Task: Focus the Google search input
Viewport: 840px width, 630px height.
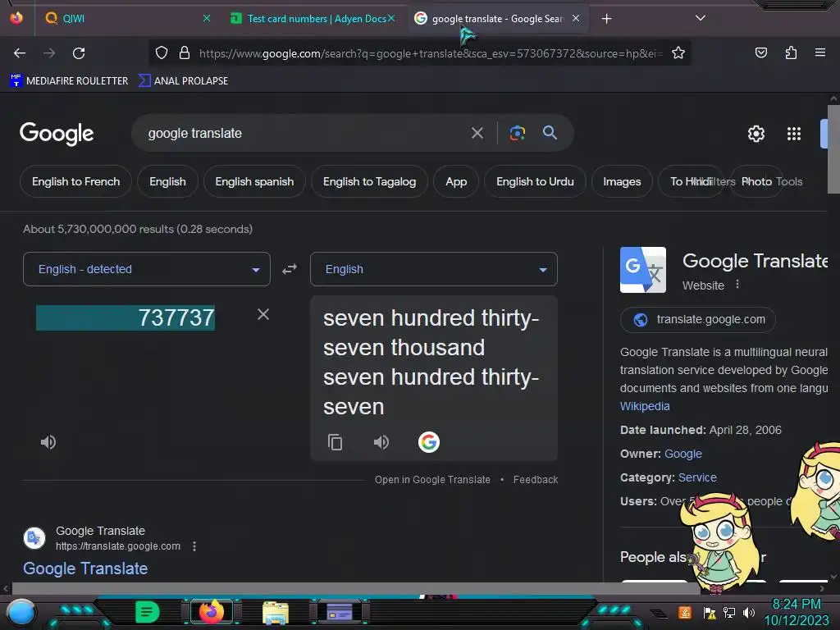Action: point(305,133)
